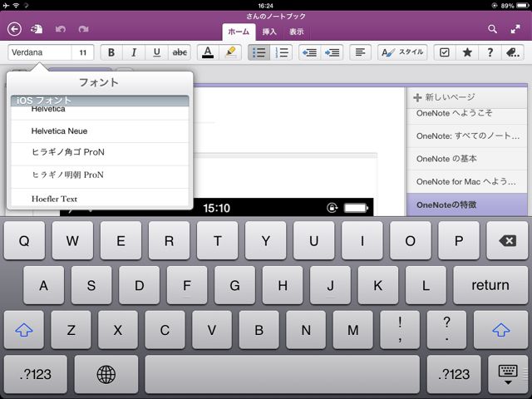Select the Helvetica Neue font
Image resolution: width=532 pixels, height=399 pixels.
coord(100,131)
